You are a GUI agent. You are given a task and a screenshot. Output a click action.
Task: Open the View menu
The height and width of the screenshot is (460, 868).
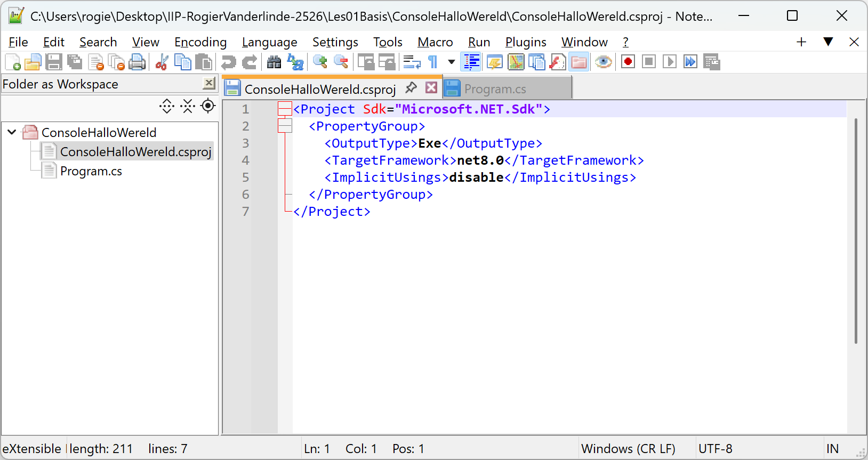pyautogui.click(x=146, y=42)
